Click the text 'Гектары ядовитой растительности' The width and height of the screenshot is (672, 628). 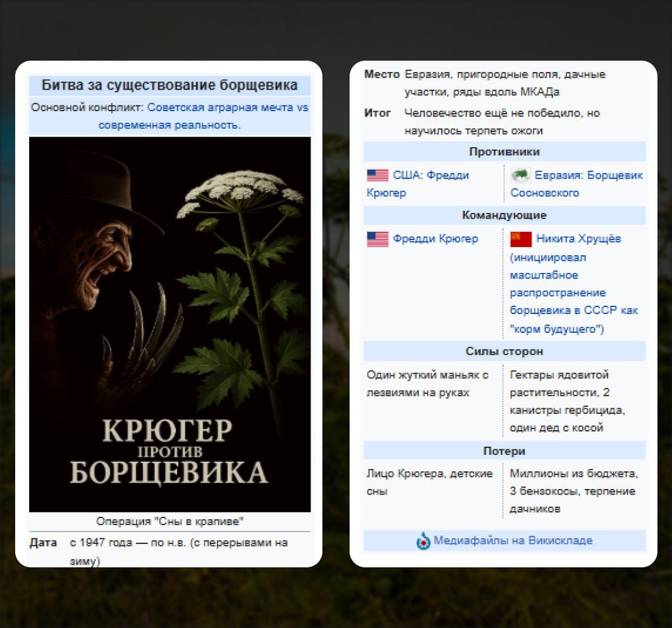click(559, 383)
